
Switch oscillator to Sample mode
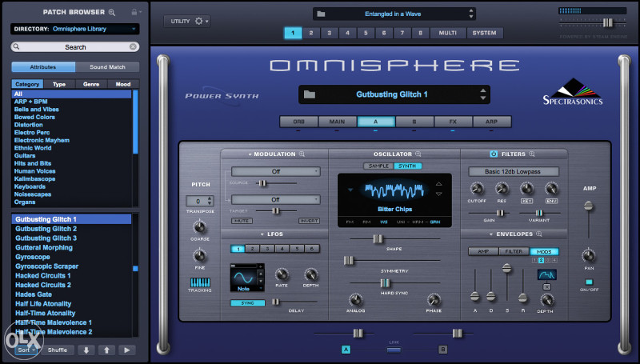(x=378, y=166)
